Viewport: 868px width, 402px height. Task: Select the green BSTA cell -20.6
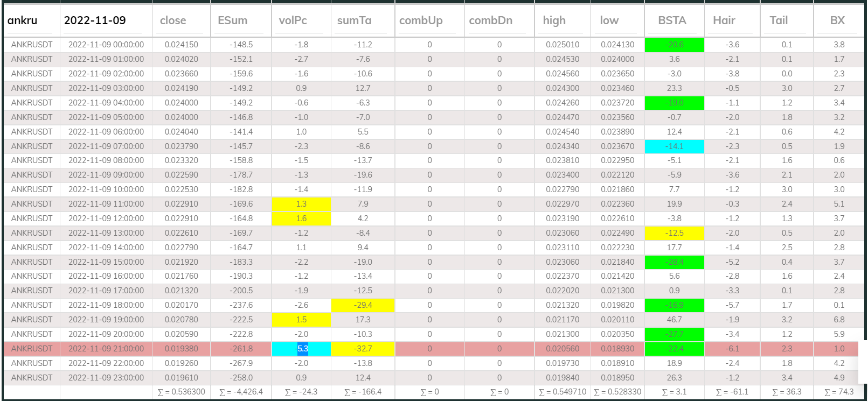(674, 45)
